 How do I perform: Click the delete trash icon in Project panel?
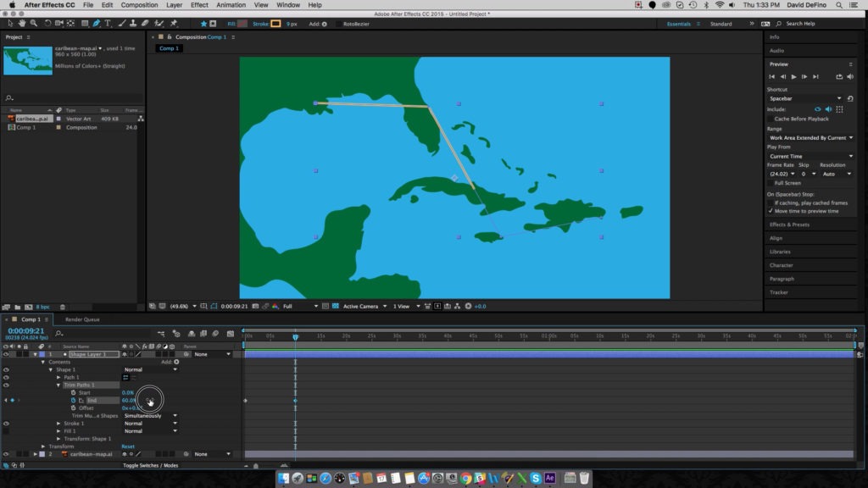[x=63, y=307]
